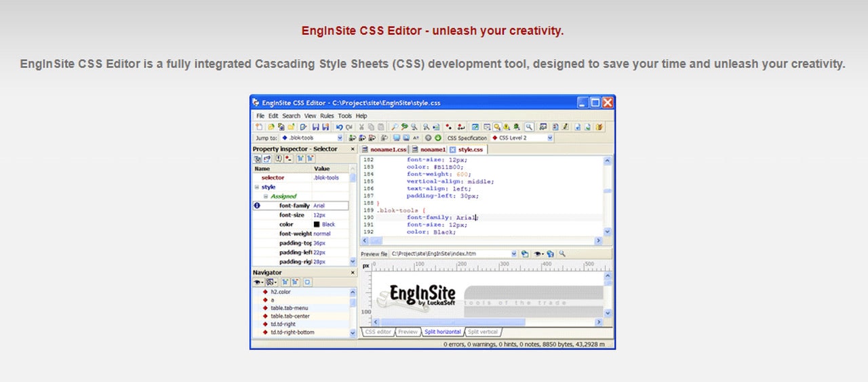Open the File menu
The width and height of the screenshot is (868, 382).
pyautogui.click(x=260, y=116)
